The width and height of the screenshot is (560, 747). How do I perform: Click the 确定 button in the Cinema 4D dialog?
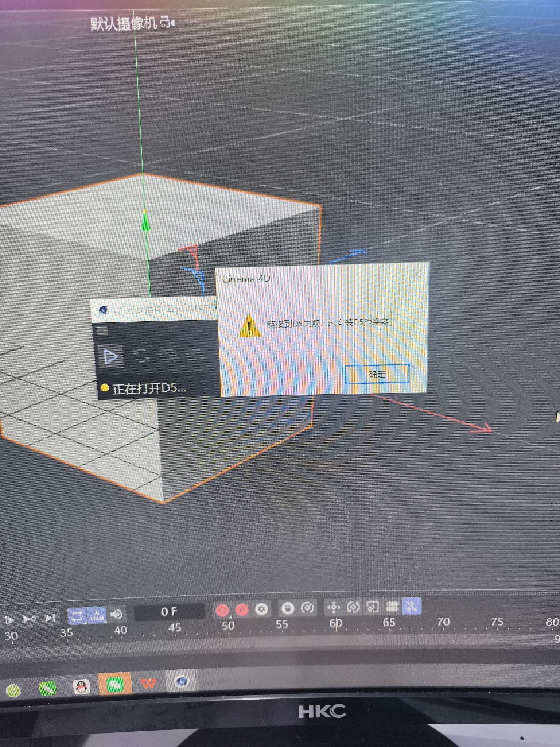[x=377, y=374]
